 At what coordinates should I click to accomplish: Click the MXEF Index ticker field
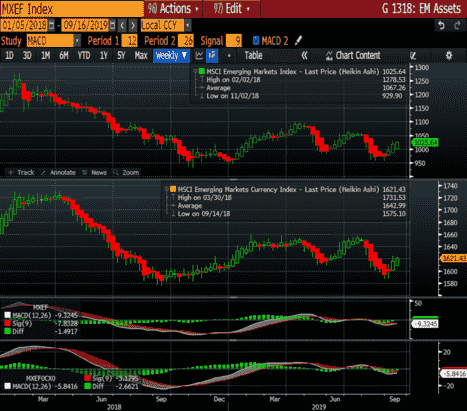pyautogui.click(x=72, y=9)
